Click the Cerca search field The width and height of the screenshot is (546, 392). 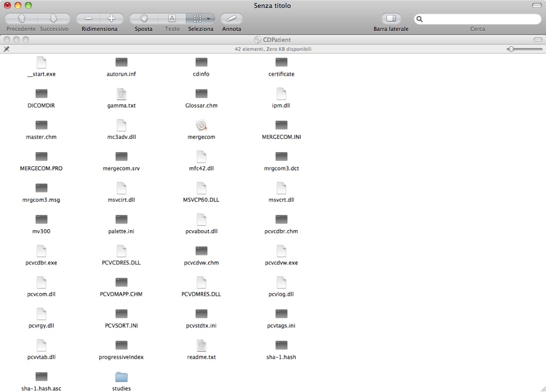click(477, 19)
